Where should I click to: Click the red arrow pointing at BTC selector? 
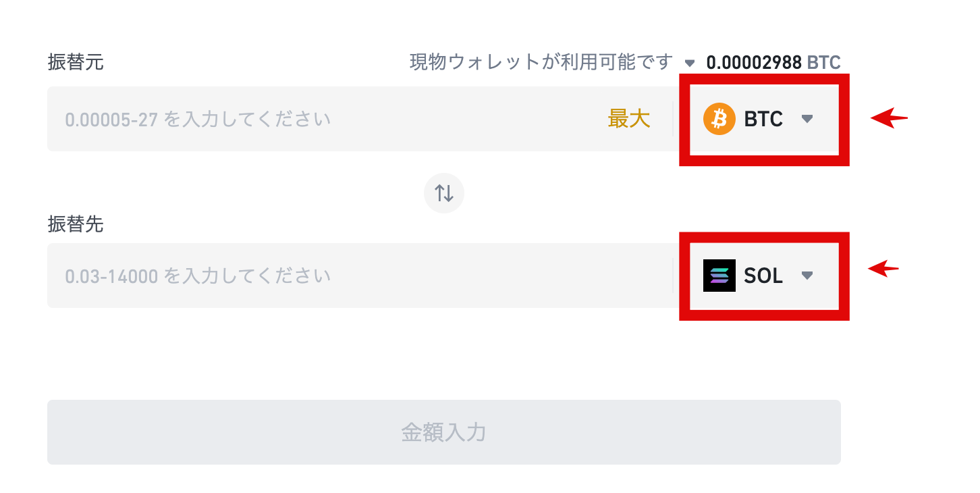[x=890, y=119]
